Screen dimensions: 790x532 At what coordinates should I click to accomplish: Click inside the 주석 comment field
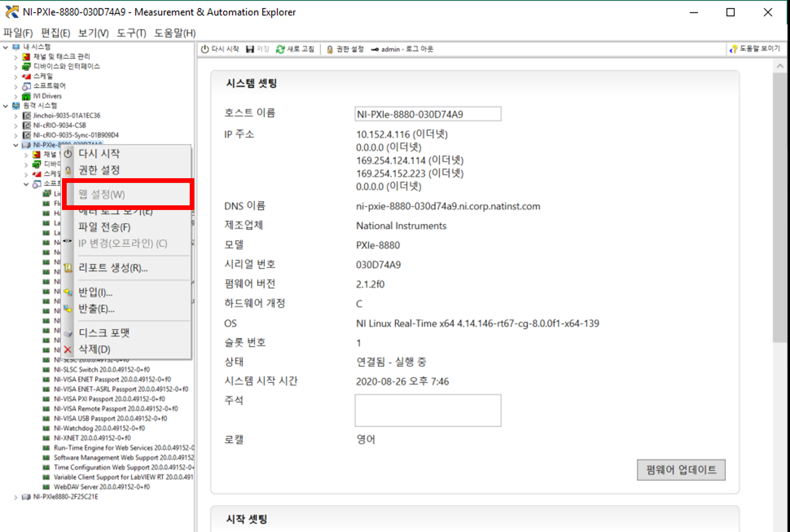click(427, 410)
